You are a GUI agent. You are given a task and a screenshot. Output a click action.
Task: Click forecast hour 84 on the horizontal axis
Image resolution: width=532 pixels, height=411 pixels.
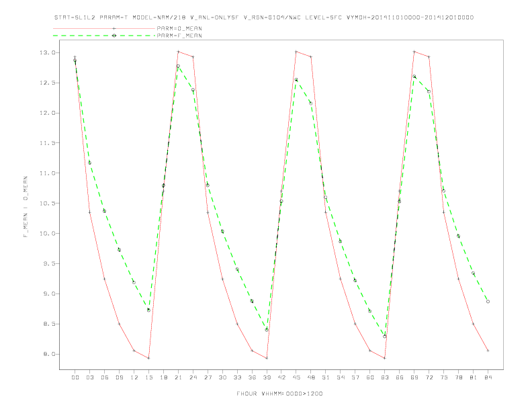coord(488,377)
